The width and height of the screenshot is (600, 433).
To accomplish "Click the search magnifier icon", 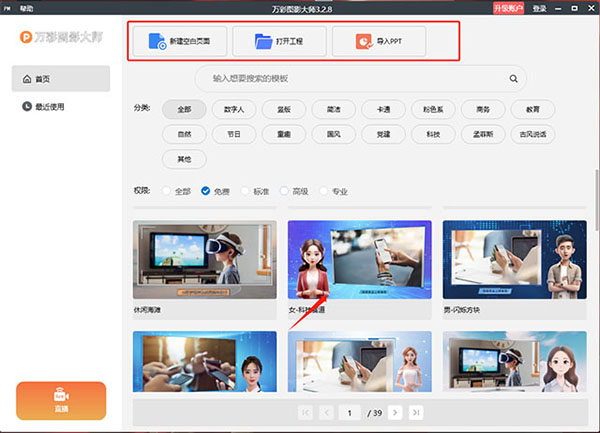I will click(513, 78).
